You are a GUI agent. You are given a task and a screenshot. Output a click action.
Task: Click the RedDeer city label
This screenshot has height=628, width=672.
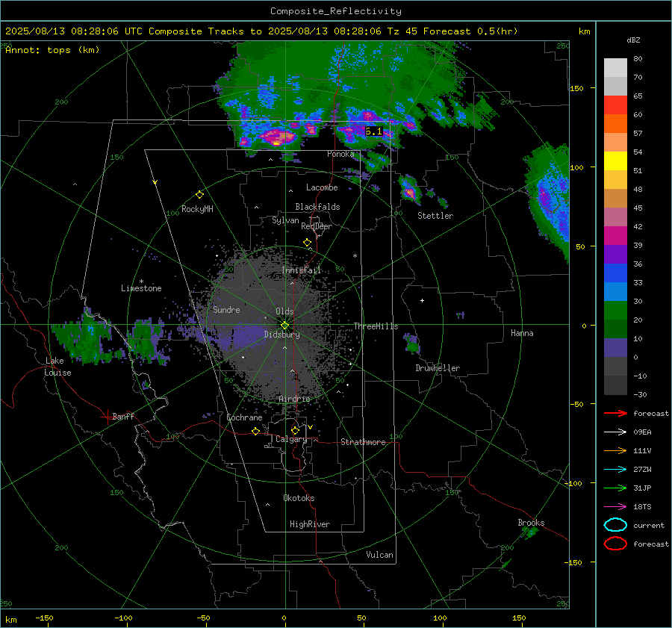tap(317, 226)
